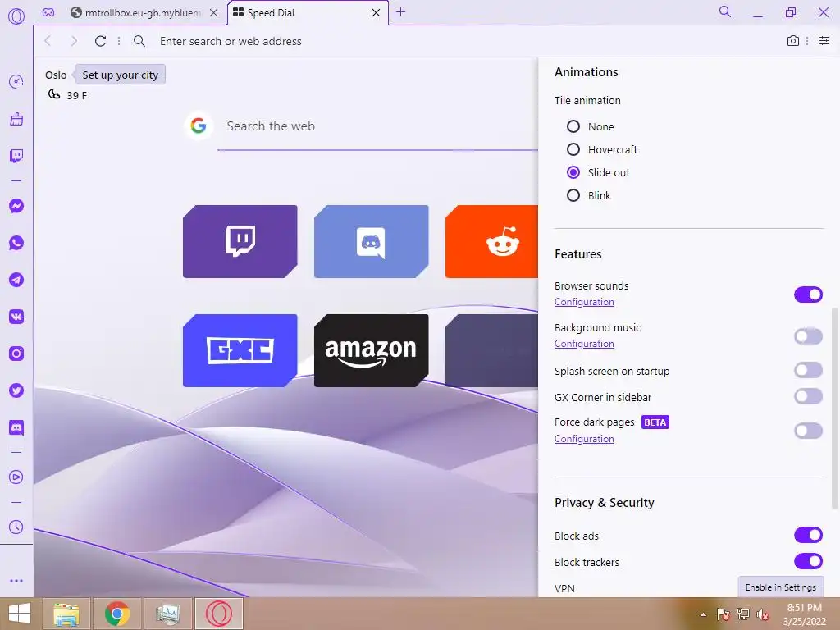Click Enable in Settings for VPN
Screen dimensions: 840x630
point(781,587)
